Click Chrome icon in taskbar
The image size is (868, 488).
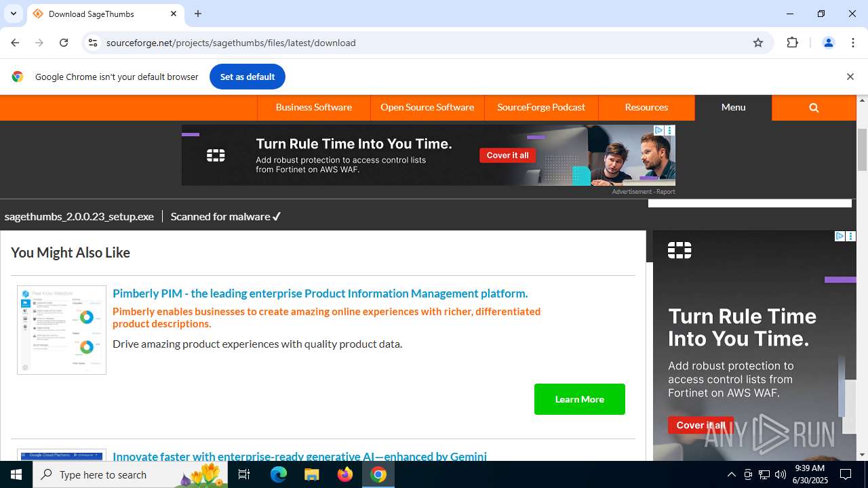[378, 474]
